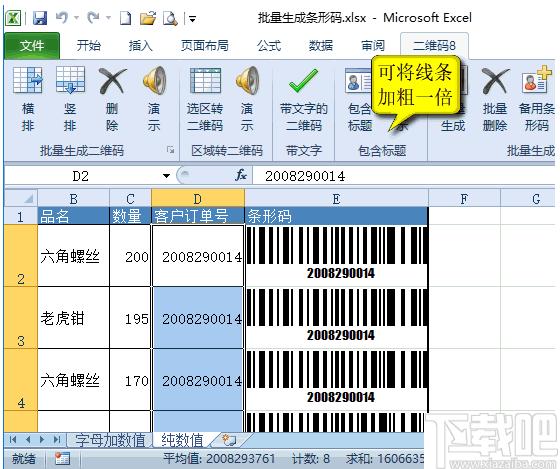Click the 批量删除 X button
The width and height of the screenshot is (560, 469).
[495, 99]
